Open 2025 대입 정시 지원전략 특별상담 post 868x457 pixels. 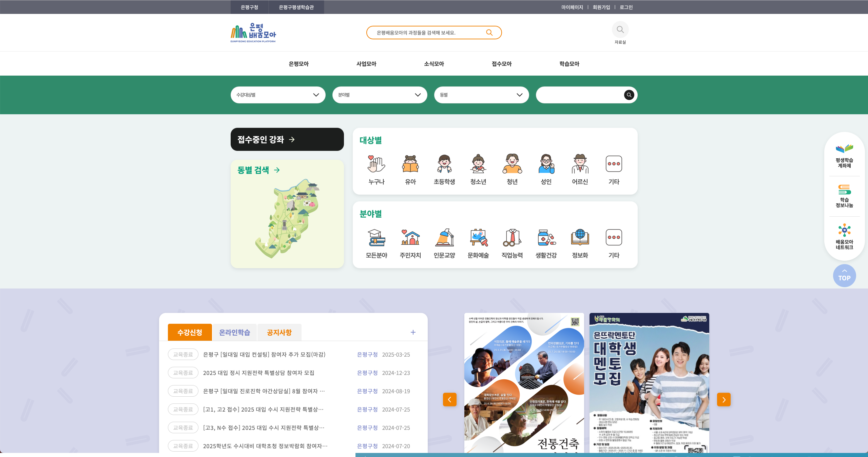point(258,373)
